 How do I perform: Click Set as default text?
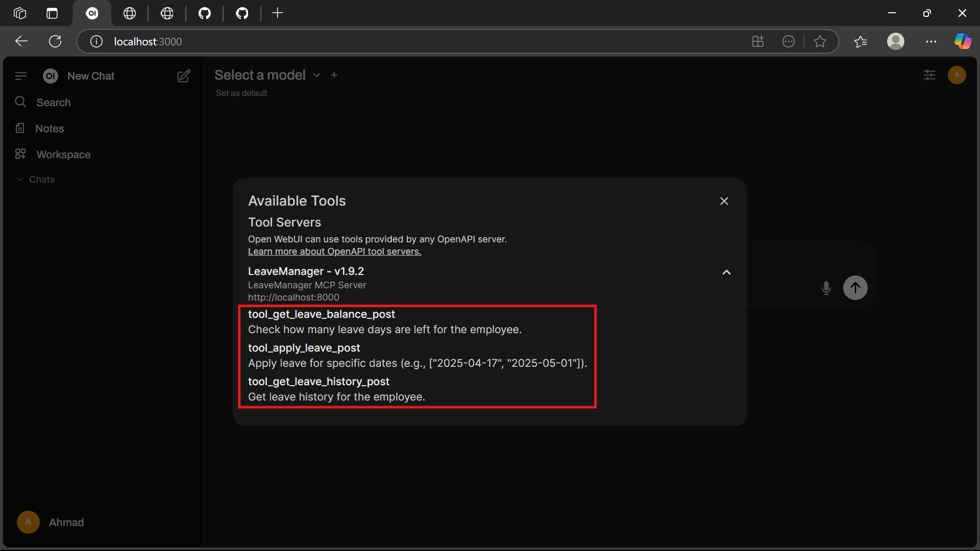(x=241, y=93)
